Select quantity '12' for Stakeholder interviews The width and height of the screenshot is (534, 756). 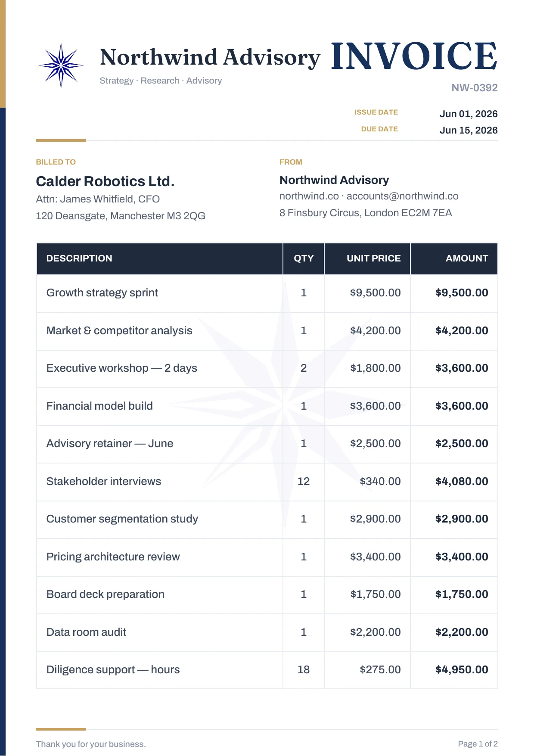tap(304, 481)
